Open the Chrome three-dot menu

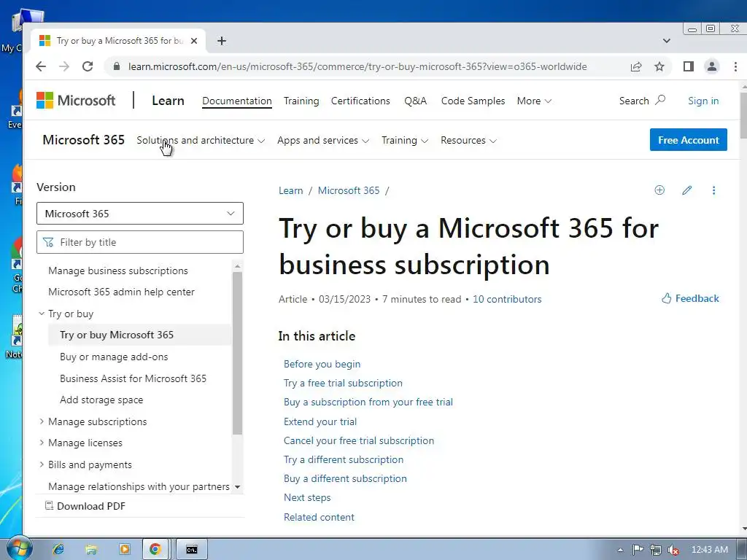[x=735, y=66]
